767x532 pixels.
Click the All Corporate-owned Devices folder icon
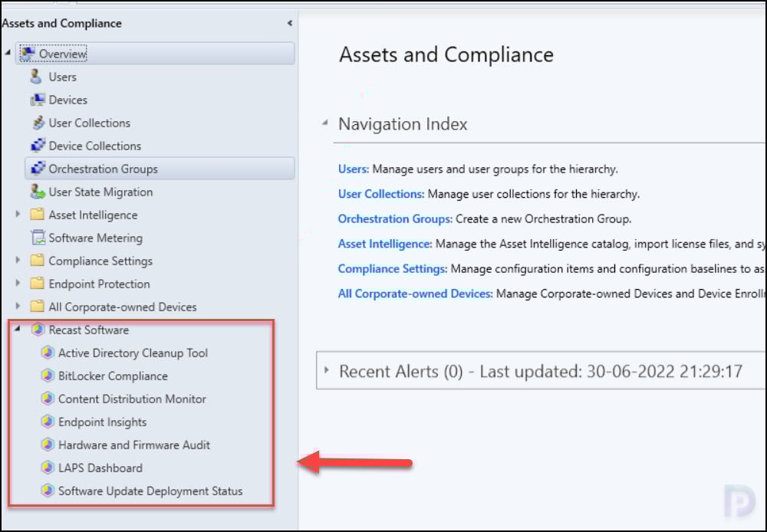pyautogui.click(x=37, y=307)
